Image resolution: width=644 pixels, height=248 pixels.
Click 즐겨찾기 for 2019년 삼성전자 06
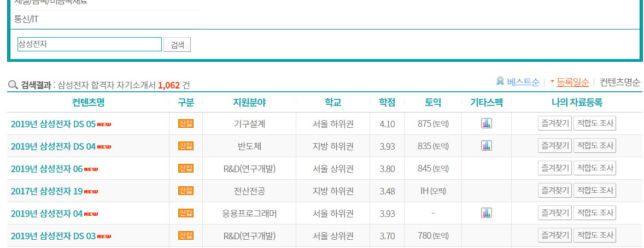pyautogui.click(x=555, y=168)
